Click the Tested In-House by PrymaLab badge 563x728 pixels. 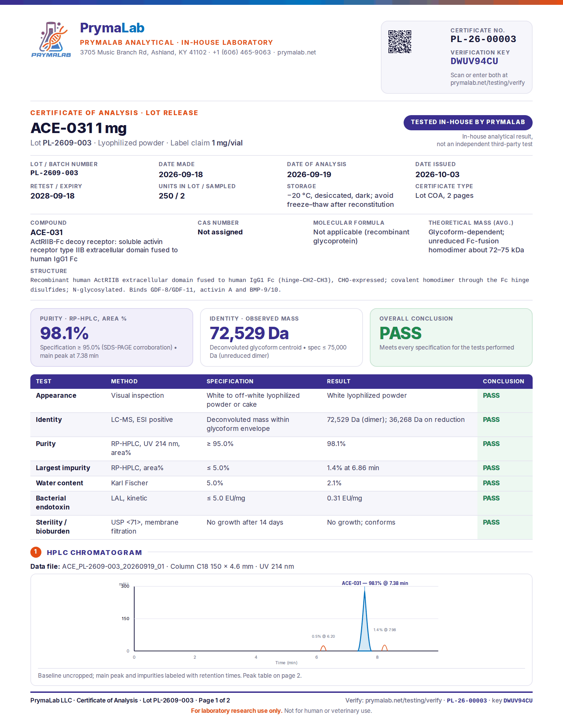coord(468,122)
